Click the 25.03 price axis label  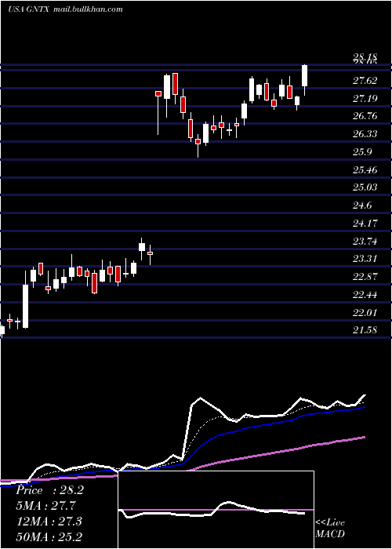click(x=365, y=187)
